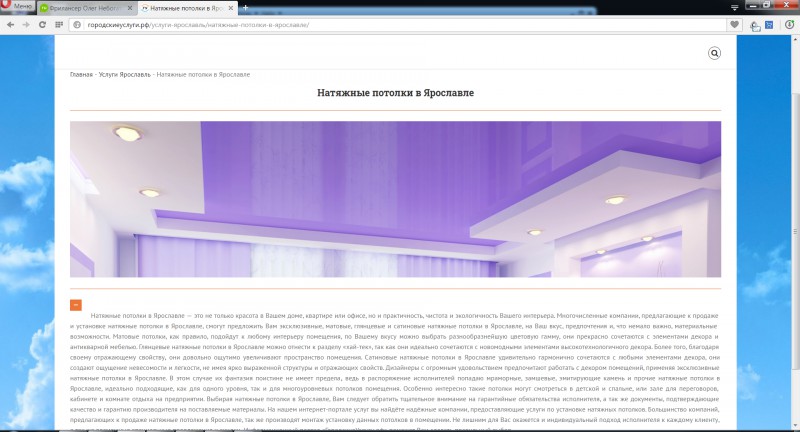800x432 pixels.
Task: Click the page vertical scrollbar thumb
Action: click(x=795, y=230)
